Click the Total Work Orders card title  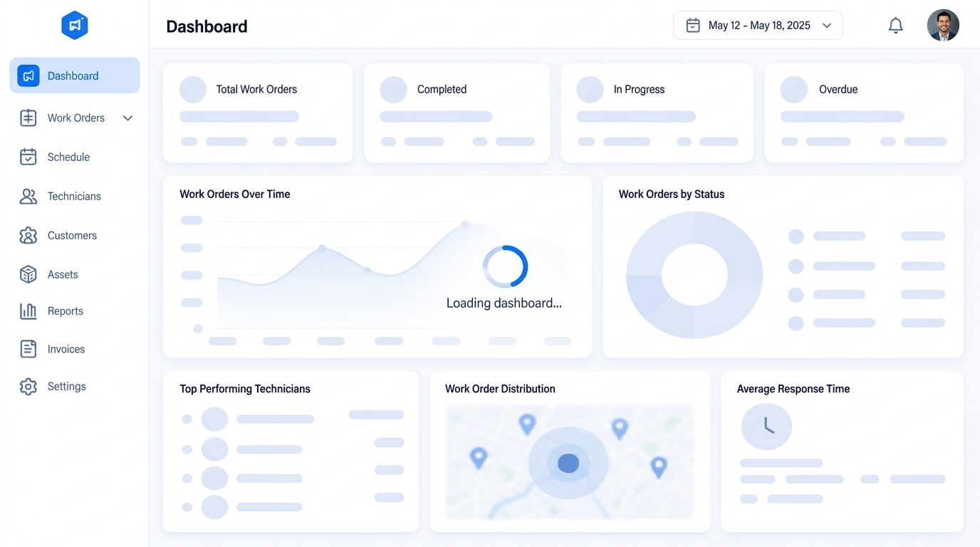tap(256, 90)
